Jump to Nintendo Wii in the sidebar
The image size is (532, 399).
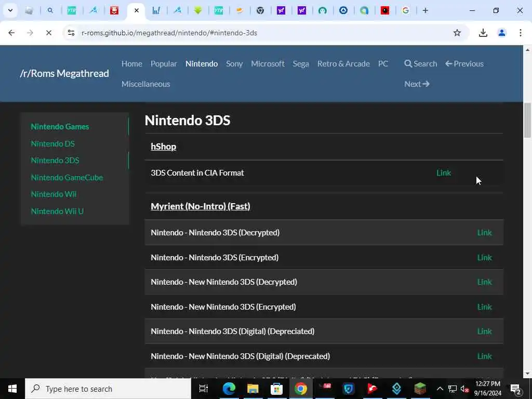click(54, 194)
